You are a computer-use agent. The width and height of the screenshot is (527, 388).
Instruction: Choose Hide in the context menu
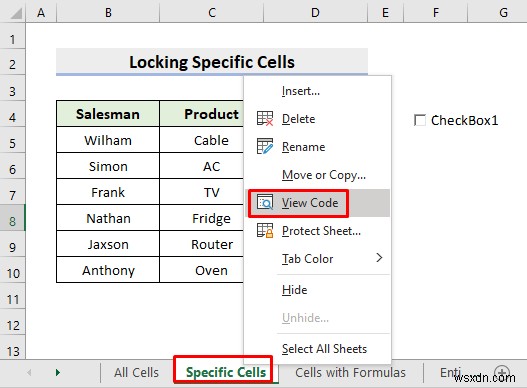[318, 290]
